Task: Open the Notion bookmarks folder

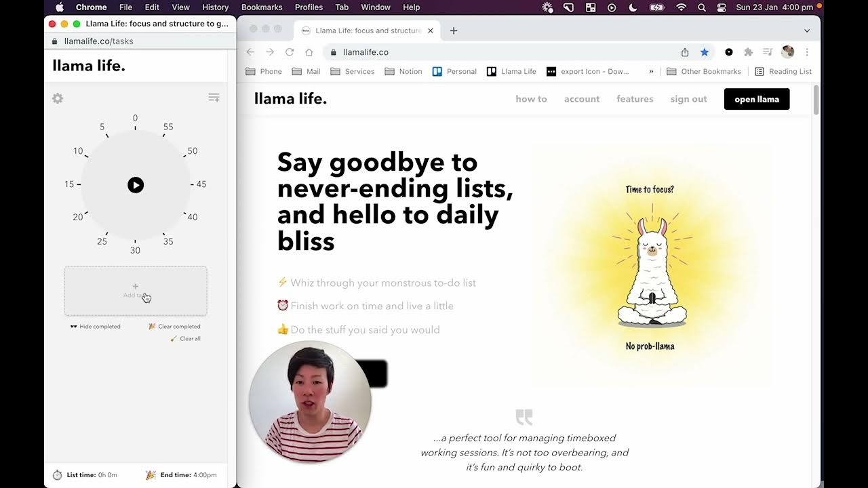Action: point(403,71)
